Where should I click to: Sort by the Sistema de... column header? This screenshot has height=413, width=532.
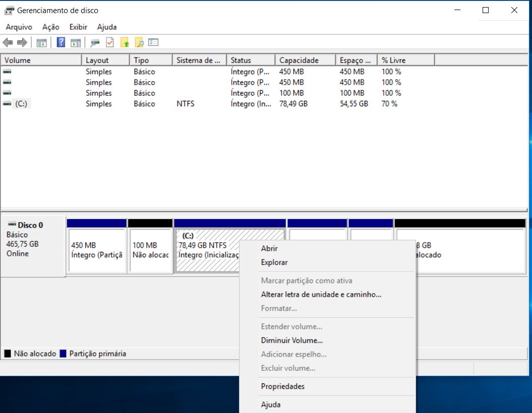[200, 60]
